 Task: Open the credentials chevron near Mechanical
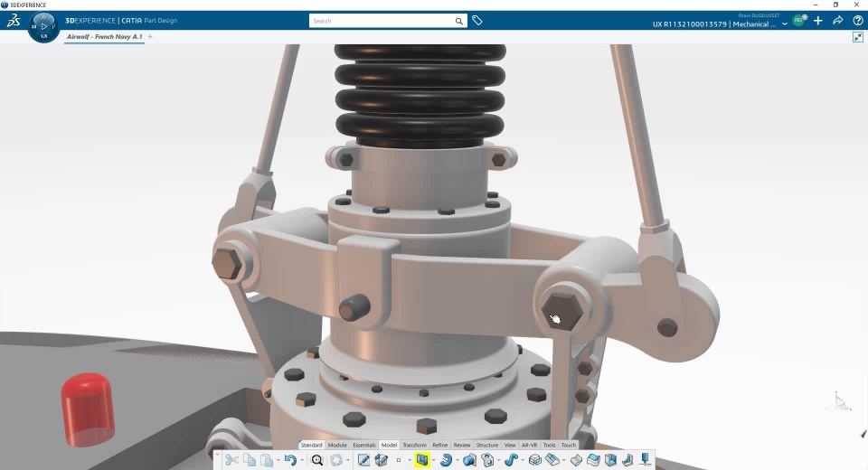[x=785, y=23]
